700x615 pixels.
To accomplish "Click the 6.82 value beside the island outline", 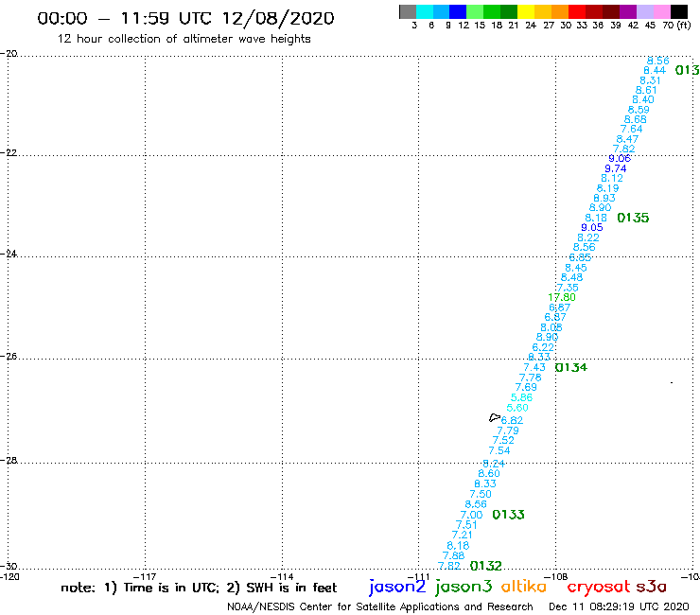I will click(512, 420).
